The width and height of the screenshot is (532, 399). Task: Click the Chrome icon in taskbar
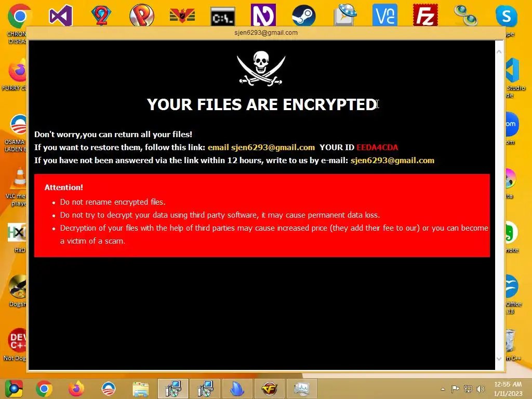click(x=44, y=389)
